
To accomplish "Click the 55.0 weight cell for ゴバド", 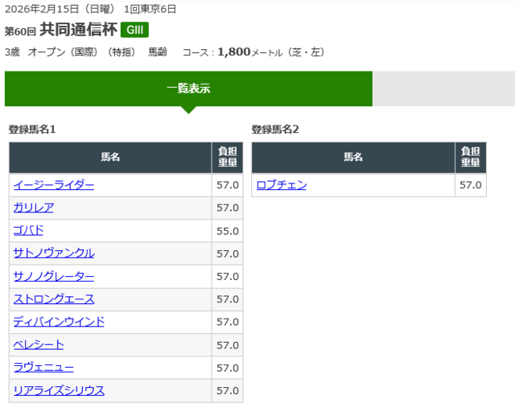I will (228, 231).
